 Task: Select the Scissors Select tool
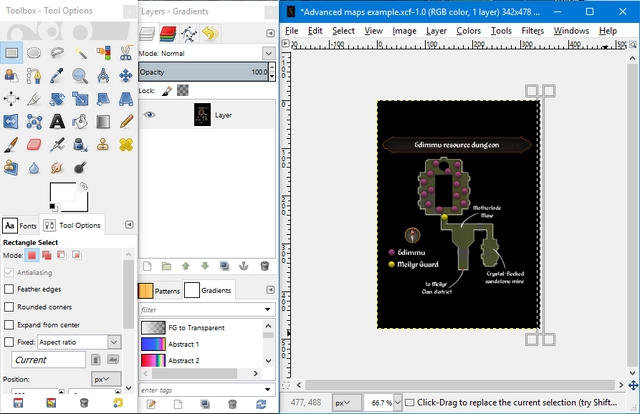pos(126,53)
